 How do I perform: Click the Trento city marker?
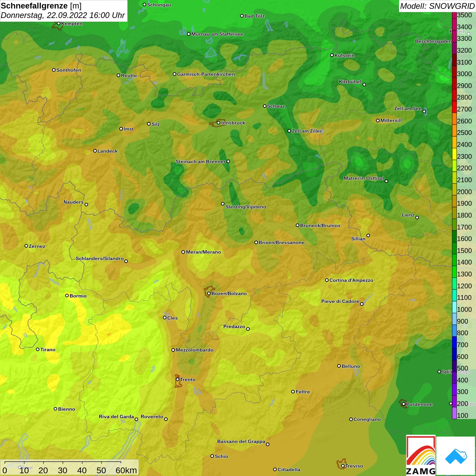pos(177,379)
